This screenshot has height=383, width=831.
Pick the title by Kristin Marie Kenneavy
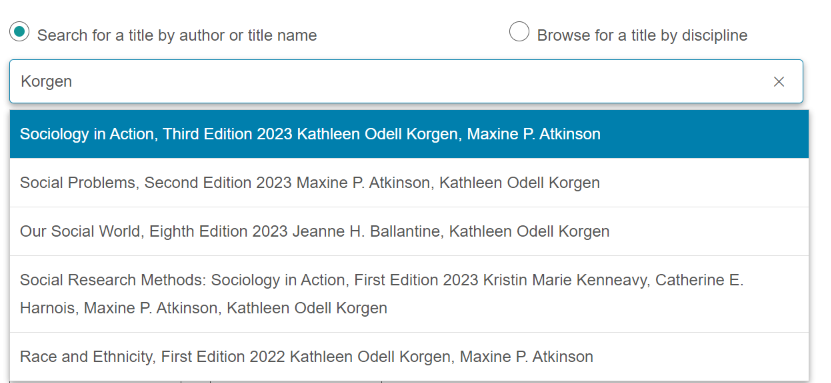click(x=409, y=294)
